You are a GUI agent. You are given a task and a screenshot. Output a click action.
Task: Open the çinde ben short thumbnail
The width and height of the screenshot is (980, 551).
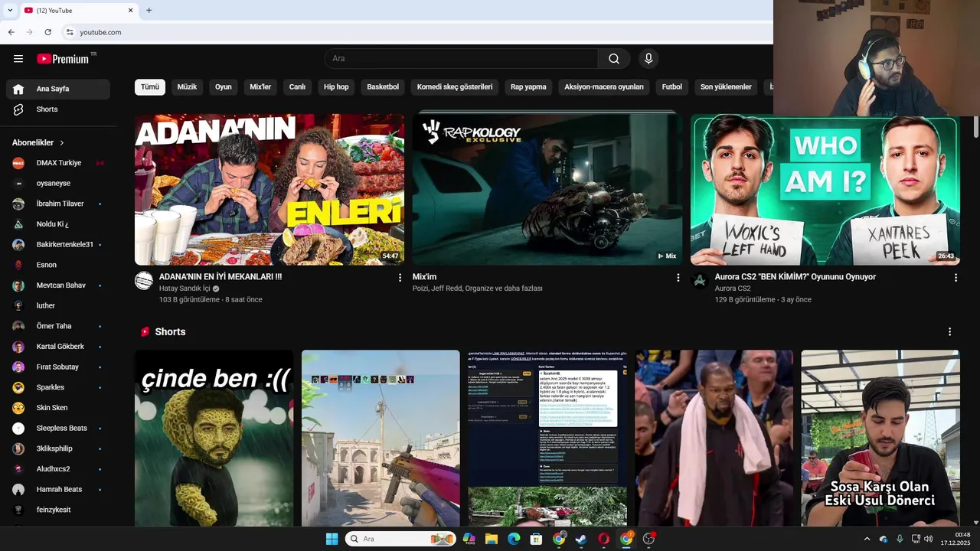(214, 439)
